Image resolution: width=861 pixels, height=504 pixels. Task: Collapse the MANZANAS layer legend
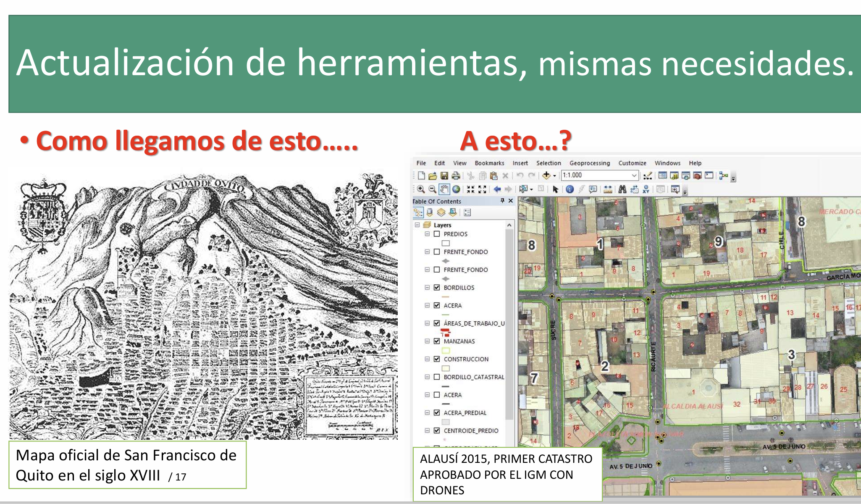(x=427, y=341)
